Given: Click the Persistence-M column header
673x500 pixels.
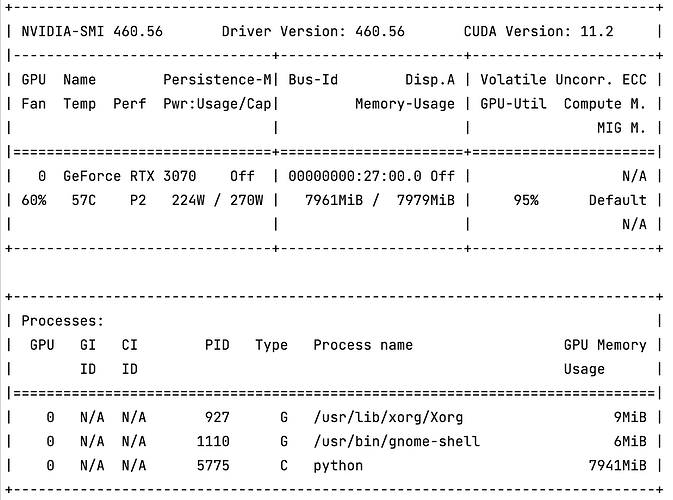Looking at the screenshot, I should (216, 79).
